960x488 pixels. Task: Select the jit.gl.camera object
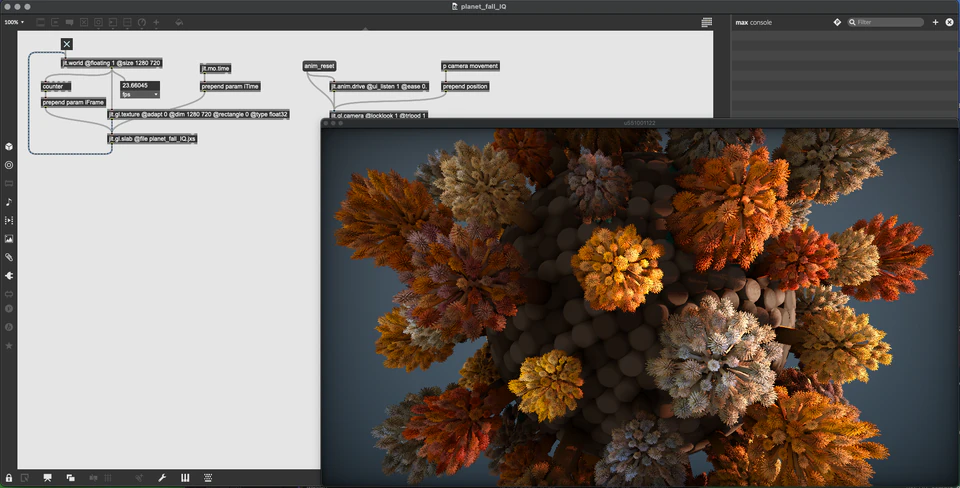coord(379,115)
